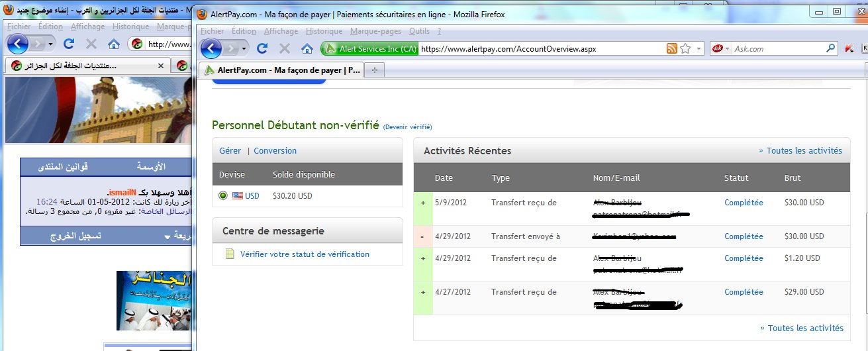Click site favicon in forum window URL bar
The height and width of the screenshot is (351, 868).
coord(136,44)
